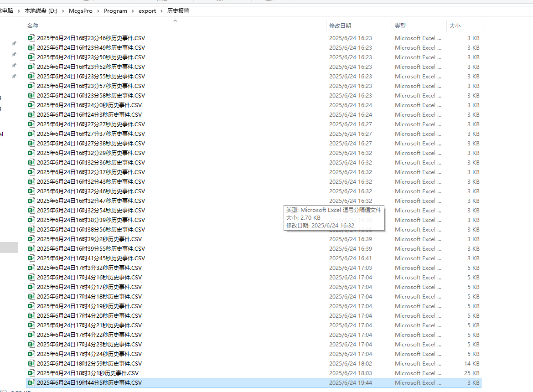
Task: Click the Excel icon of 2025年6月24日16时23分57秒历史事件.CSV
Action: tap(31, 86)
